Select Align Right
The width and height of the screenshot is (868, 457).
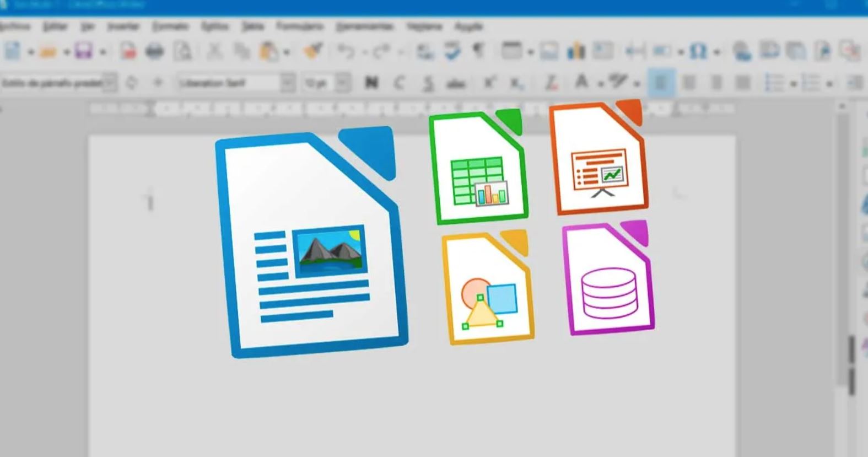pyautogui.click(x=716, y=83)
